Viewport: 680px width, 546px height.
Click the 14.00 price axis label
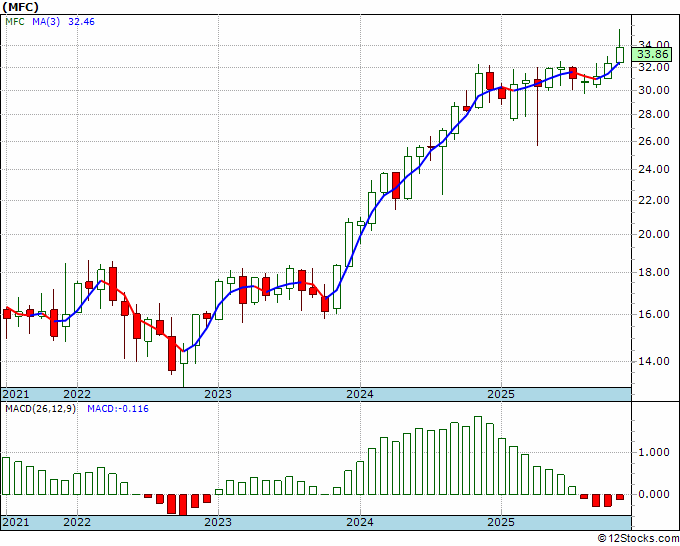coord(653,361)
